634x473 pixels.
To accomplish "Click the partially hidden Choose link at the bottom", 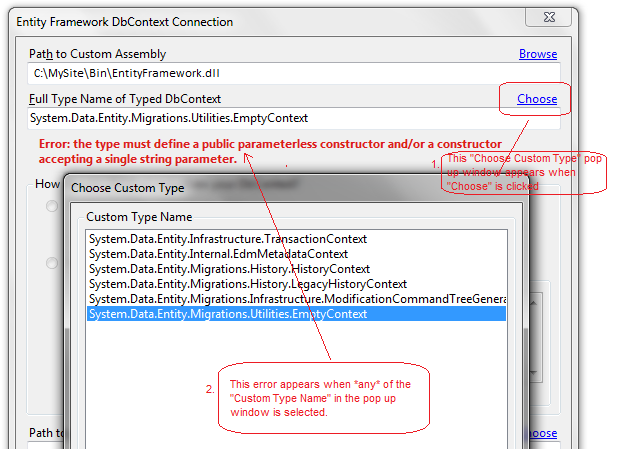I will pyautogui.click(x=543, y=433).
